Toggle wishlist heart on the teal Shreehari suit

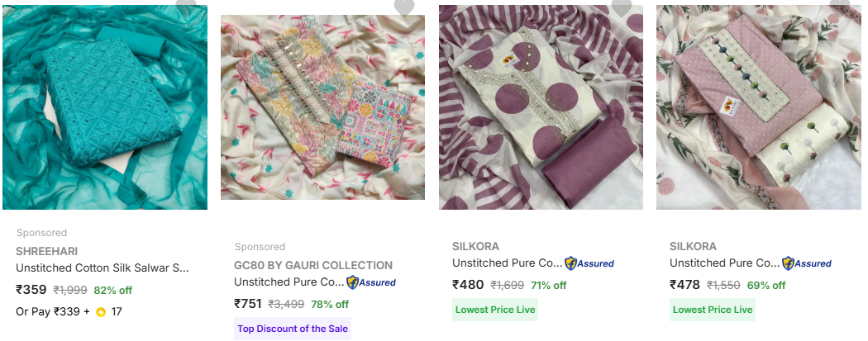(x=186, y=4)
